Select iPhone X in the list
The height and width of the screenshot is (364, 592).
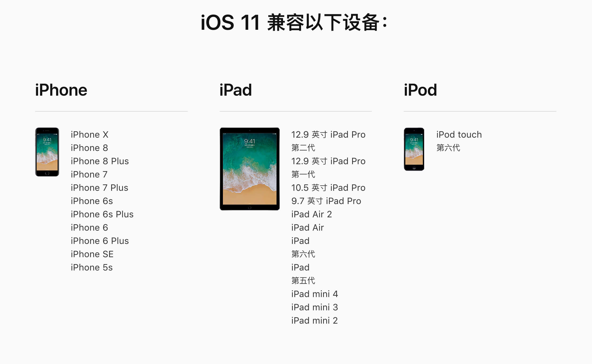point(90,134)
